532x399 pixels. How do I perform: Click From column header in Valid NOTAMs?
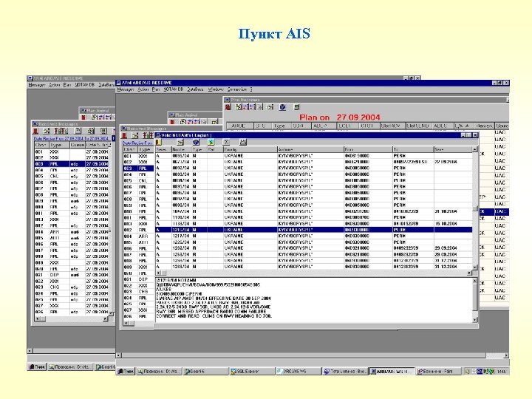368,149
